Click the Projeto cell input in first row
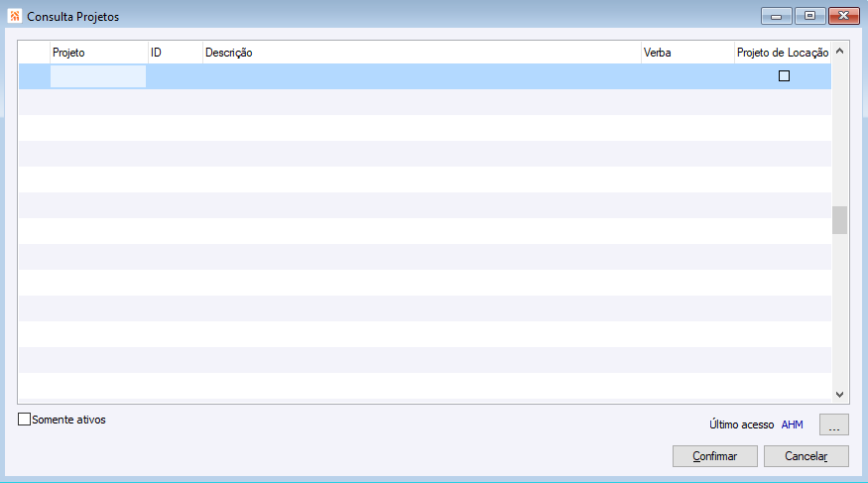The width and height of the screenshot is (868, 483). click(x=98, y=76)
